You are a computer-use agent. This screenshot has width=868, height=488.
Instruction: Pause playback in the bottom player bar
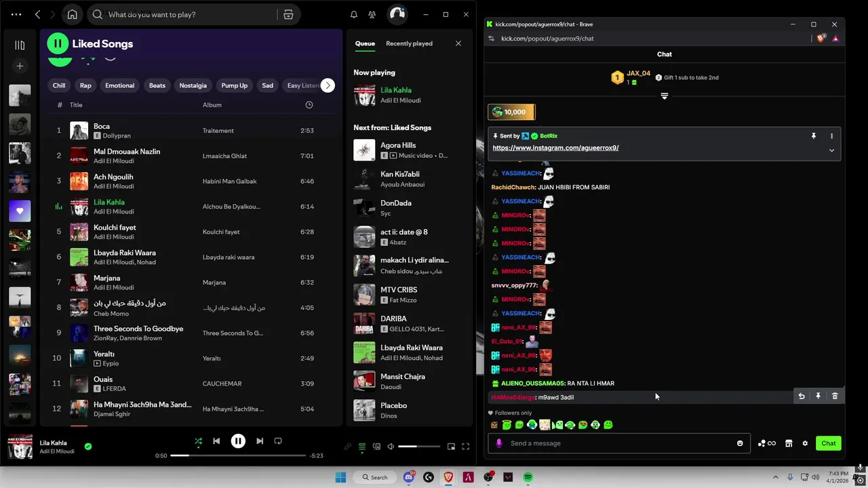[238, 441]
